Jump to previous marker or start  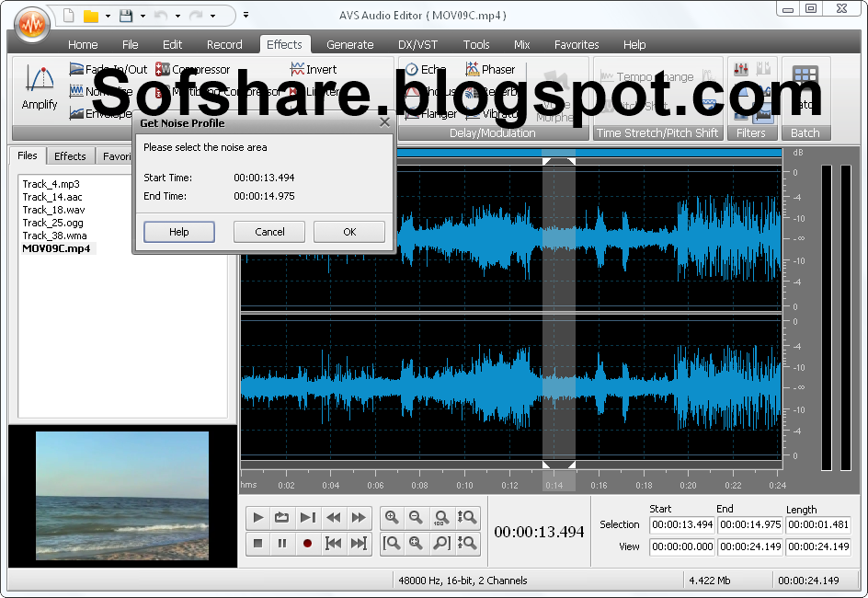pos(333,543)
